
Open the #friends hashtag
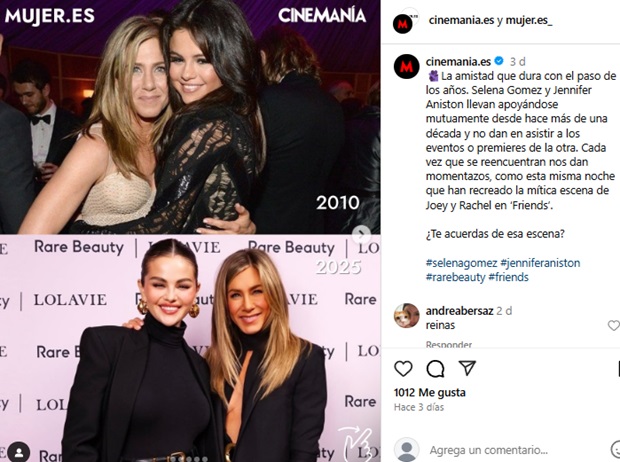point(508,277)
